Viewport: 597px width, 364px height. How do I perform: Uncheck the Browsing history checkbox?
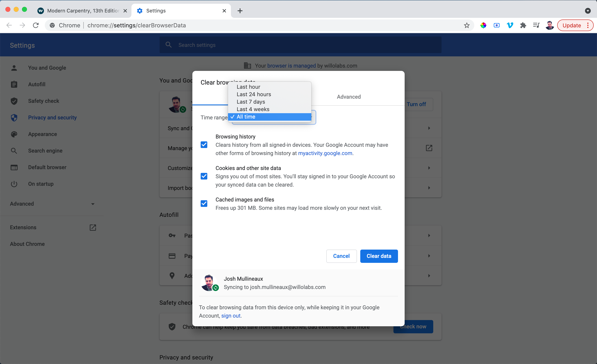204,145
